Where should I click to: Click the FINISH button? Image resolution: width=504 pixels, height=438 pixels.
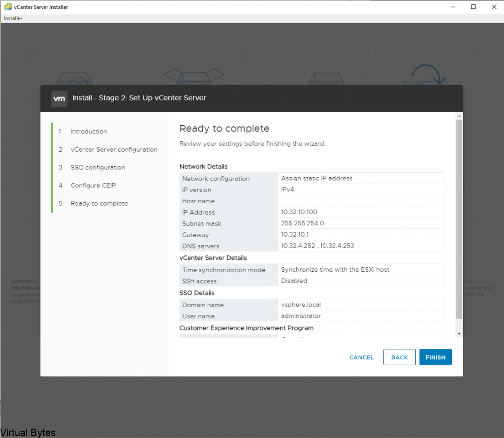tap(435, 357)
